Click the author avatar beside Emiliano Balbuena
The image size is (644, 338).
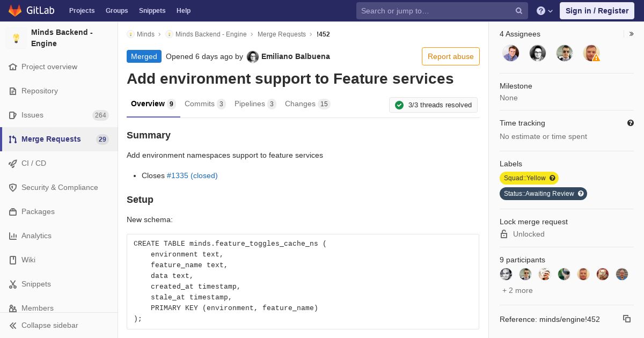(x=252, y=56)
